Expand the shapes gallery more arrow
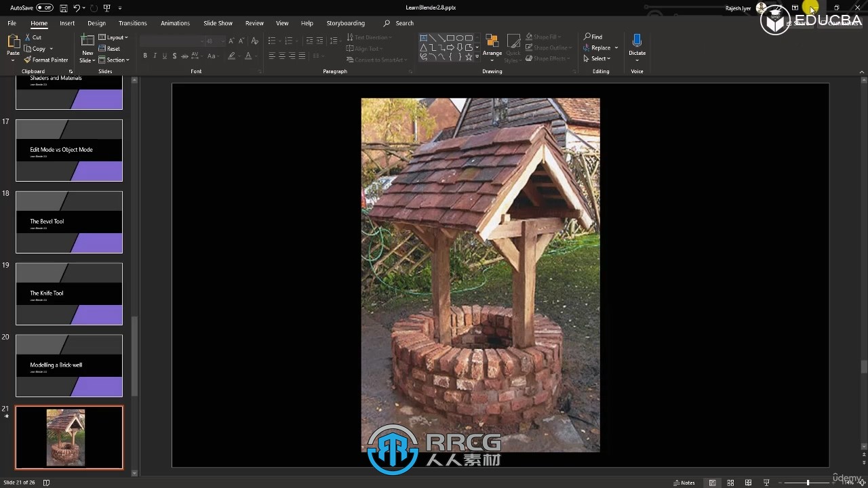 pyautogui.click(x=477, y=57)
